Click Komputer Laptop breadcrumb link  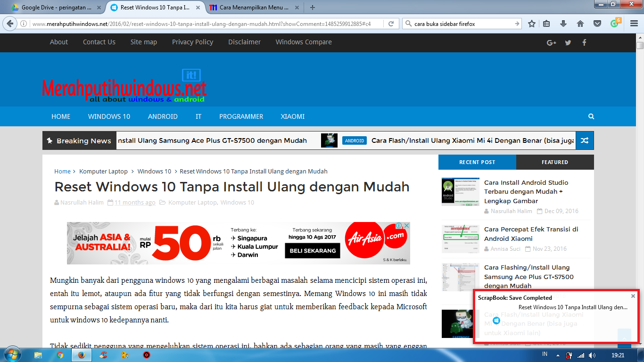103,172
